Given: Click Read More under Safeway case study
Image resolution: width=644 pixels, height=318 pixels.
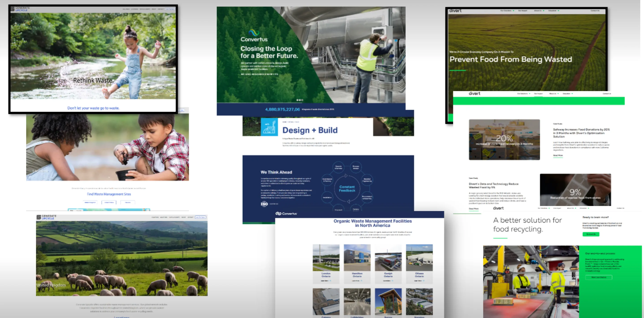Looking at the screenshot, I should click(x=558, y=155).
